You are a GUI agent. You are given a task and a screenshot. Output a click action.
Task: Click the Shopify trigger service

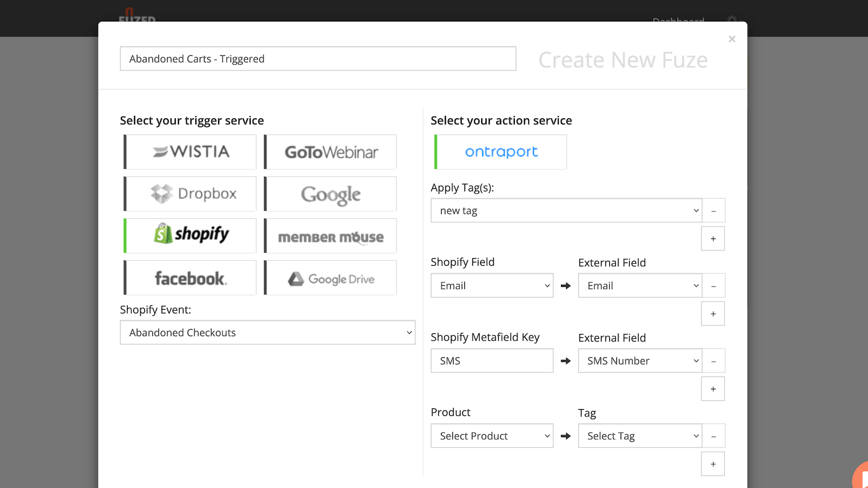tap(190, 235)
